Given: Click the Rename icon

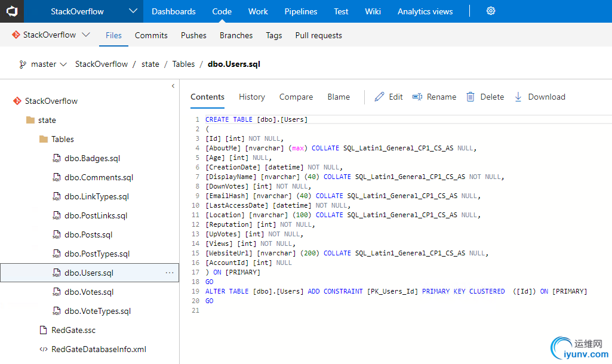Looking at the screenshot, I should pyautogui.click(x=417, y=97).
